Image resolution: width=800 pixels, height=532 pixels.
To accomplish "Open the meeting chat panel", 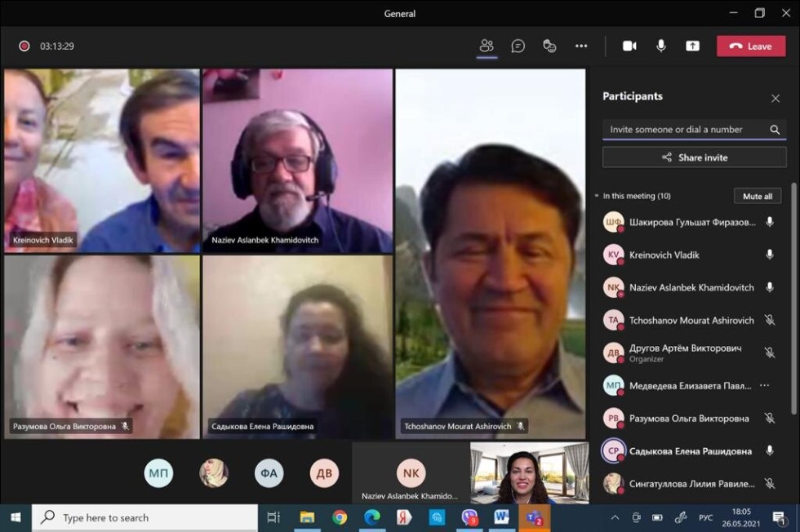I will click(x=518, y=46).
